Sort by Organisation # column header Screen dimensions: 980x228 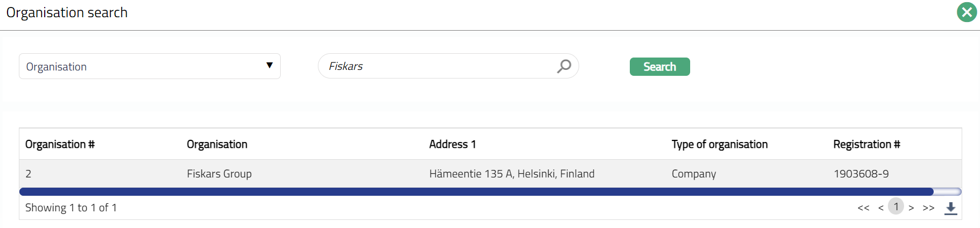pyautogui.click(x=60, y=144)
